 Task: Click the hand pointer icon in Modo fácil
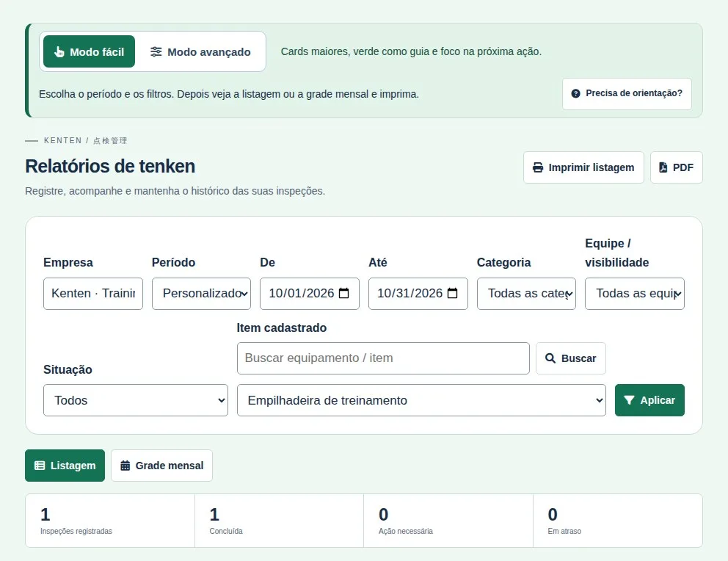pyautogui.click(x=59, y=51)
